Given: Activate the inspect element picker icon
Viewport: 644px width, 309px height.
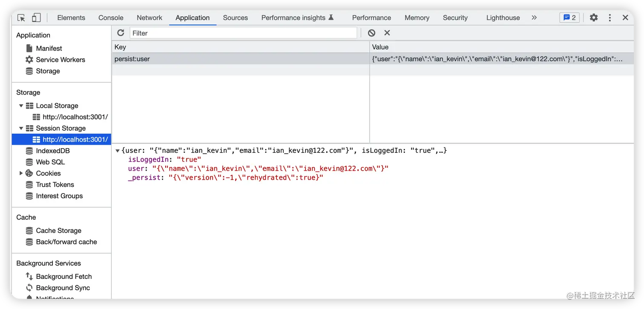Looking at the screenshot, I should 21,17.
